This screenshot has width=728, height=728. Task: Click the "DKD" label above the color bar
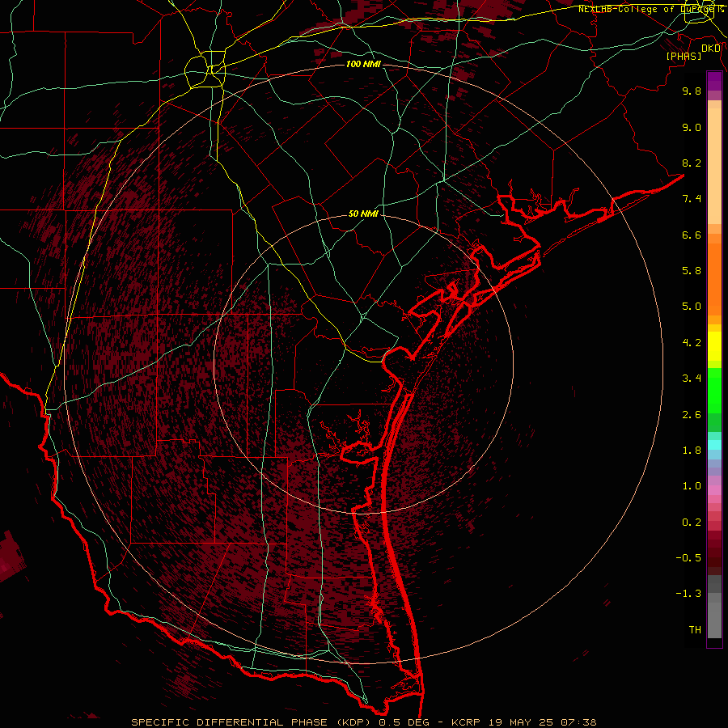(x=711, y=49)
